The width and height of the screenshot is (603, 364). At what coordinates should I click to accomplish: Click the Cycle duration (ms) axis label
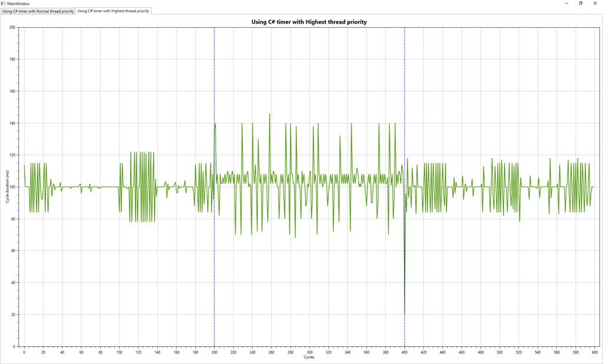(x=7, y=187)
